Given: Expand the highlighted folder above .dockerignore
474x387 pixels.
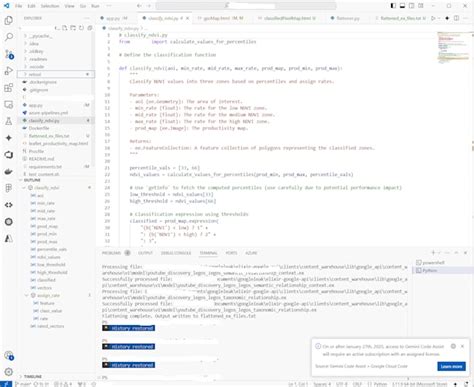Looking at the screenshot, I should pos(55,74).
